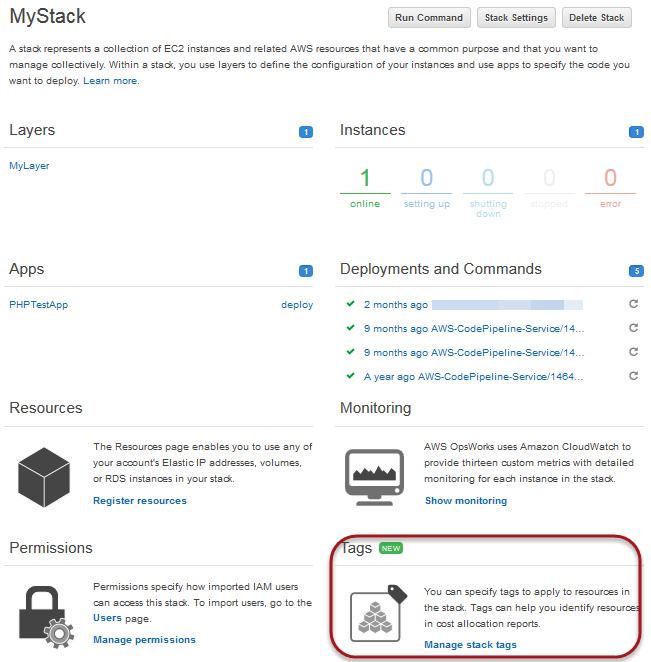The width and height of the screenshot is (651, 662).
Task: Repeat the first 9 months ago deployment
Action: point(633,328)
